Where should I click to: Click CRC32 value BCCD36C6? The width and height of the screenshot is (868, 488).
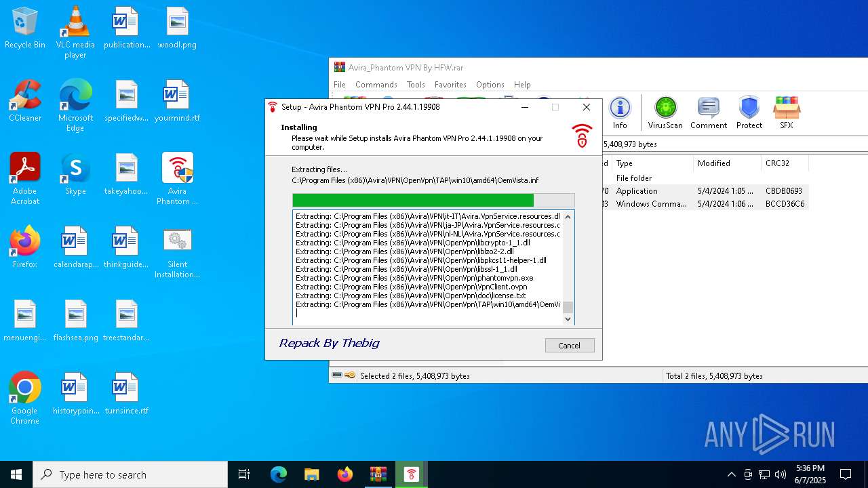point(785,204)
